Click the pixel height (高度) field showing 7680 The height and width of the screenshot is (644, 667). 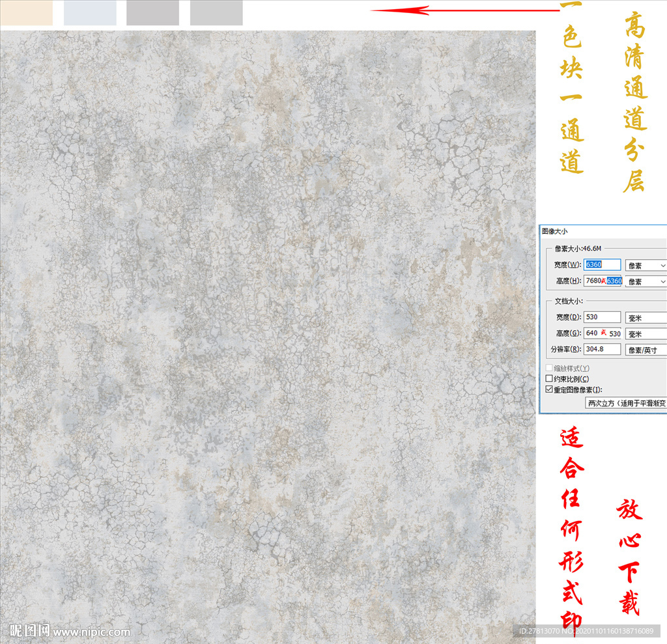click(x=603, y=281)
